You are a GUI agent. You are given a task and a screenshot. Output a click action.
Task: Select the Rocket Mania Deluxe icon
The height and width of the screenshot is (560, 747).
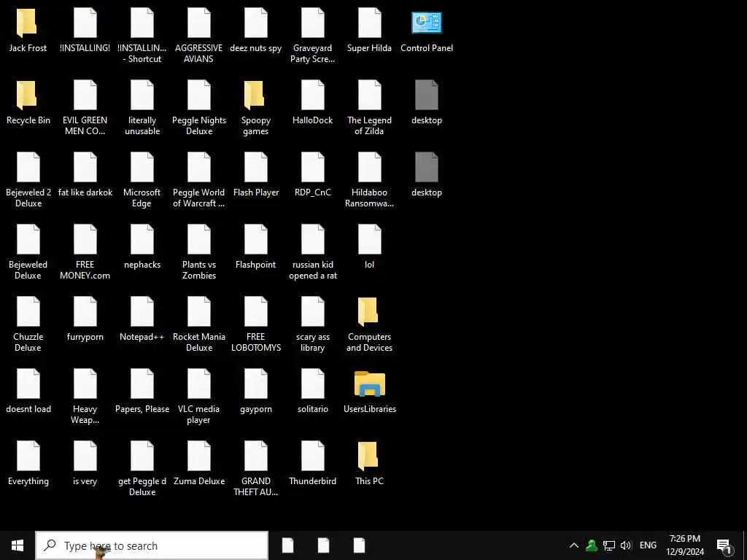(198, 311)
